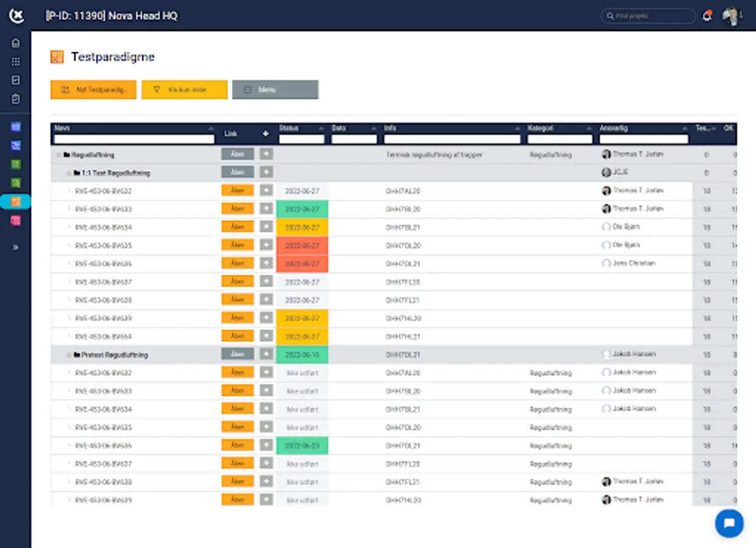Expand the sidebar with double chevron
The image size is (756, 548).
pyautogui.click(x=16, y=247)
